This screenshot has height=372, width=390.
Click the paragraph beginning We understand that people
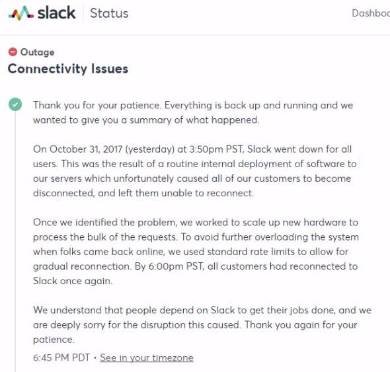click(202, 325)
